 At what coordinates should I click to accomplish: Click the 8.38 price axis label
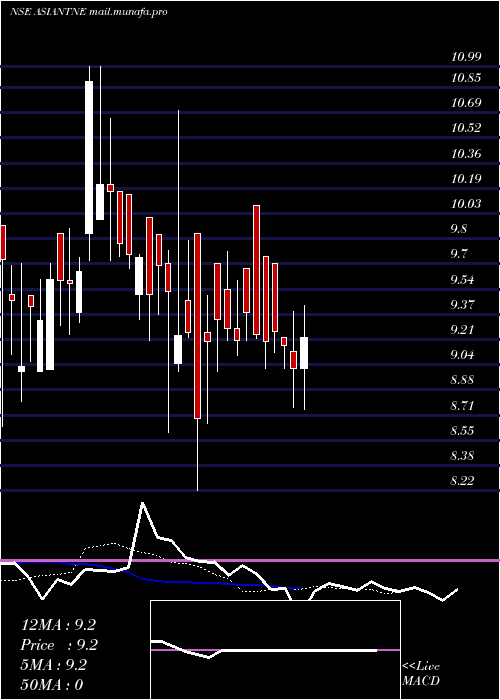coord(462,456)
